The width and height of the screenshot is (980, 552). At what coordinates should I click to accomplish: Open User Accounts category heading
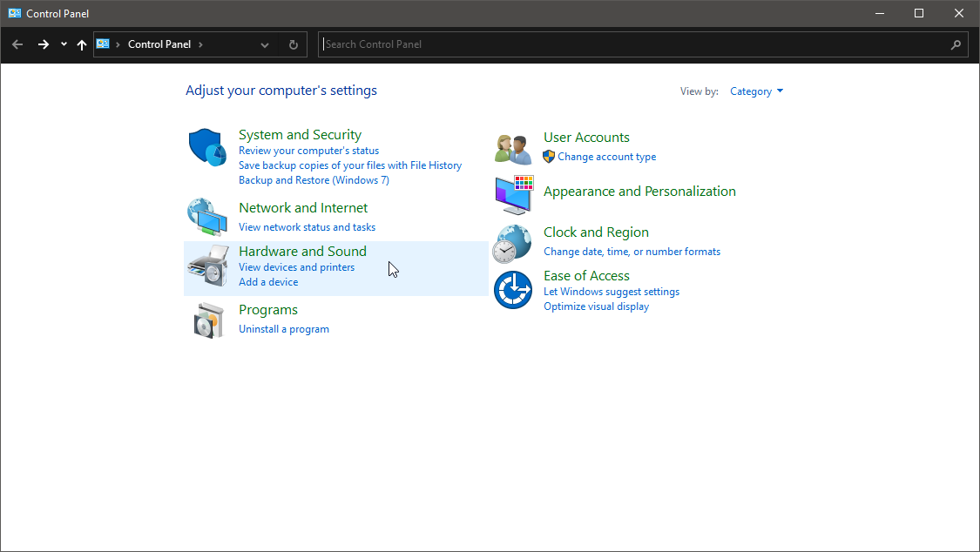point(586,137)
